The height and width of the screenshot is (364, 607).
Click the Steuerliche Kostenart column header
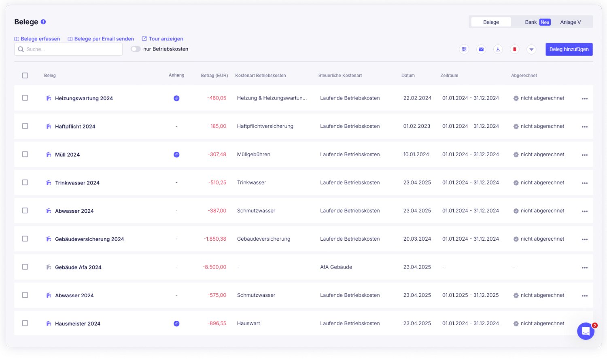(340, 76)
